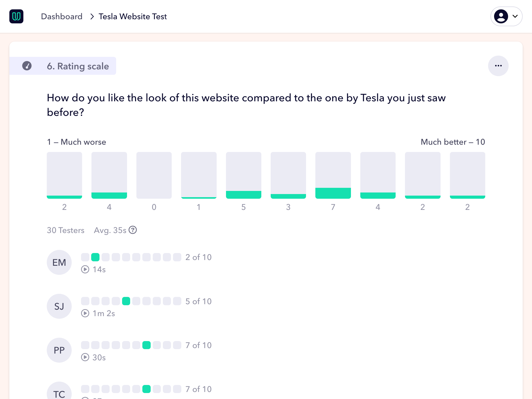Open tester PP avatar

pos(59,350)
